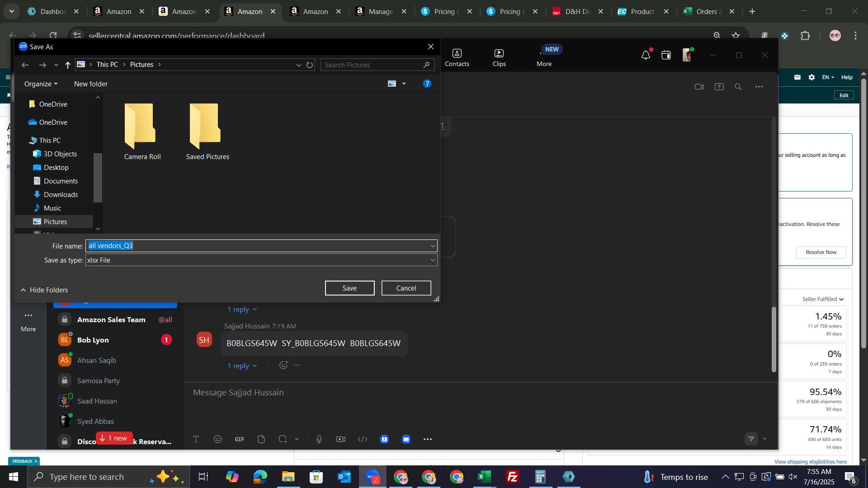Add reaction emoji to Sajjad's message

[x=283, y=365]
